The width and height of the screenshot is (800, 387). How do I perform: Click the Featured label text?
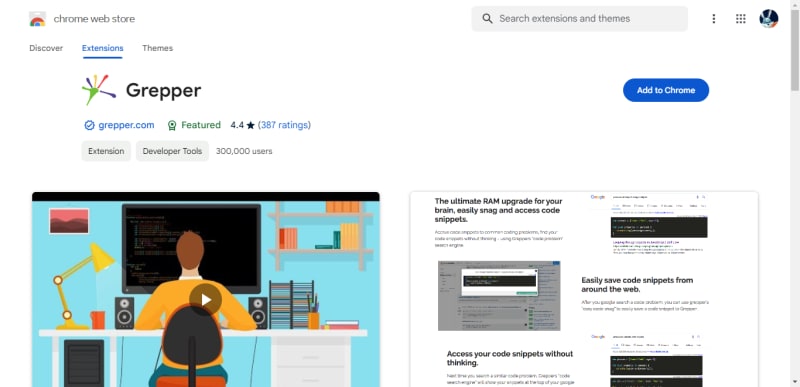pos(201,125)
